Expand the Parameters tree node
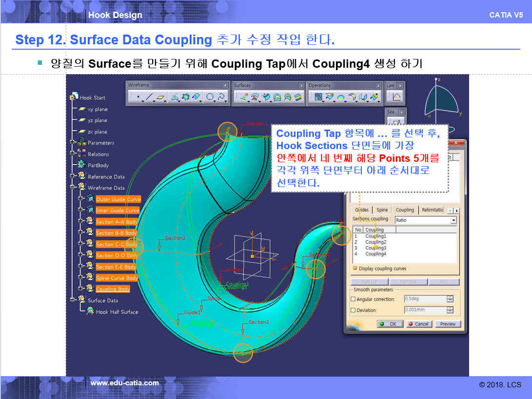Viewport: 532px width, 399px height. click(x=73, y=143)
